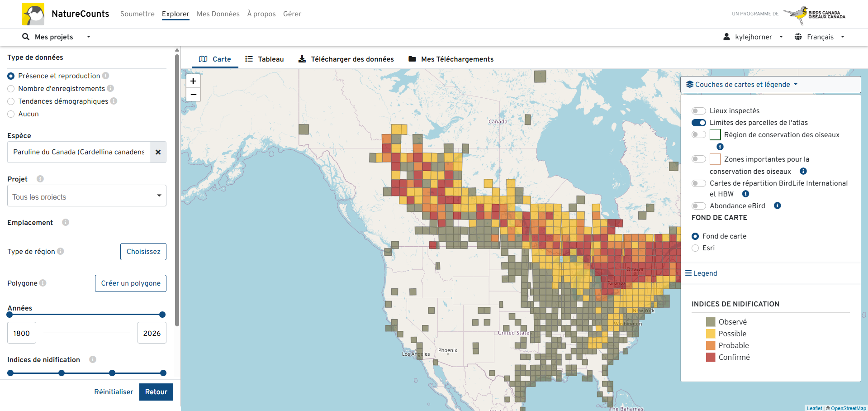Click the NatureCounts bird logo
Image resolution: width=868 pixels, height=411 pixels.
(x=33, y=14)
